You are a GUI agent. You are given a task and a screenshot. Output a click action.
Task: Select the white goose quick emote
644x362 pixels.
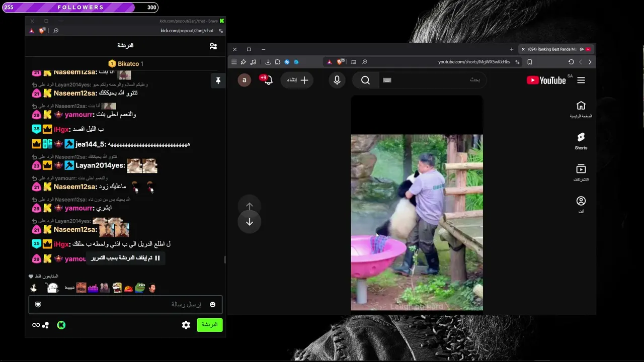(x=34, y=288)
